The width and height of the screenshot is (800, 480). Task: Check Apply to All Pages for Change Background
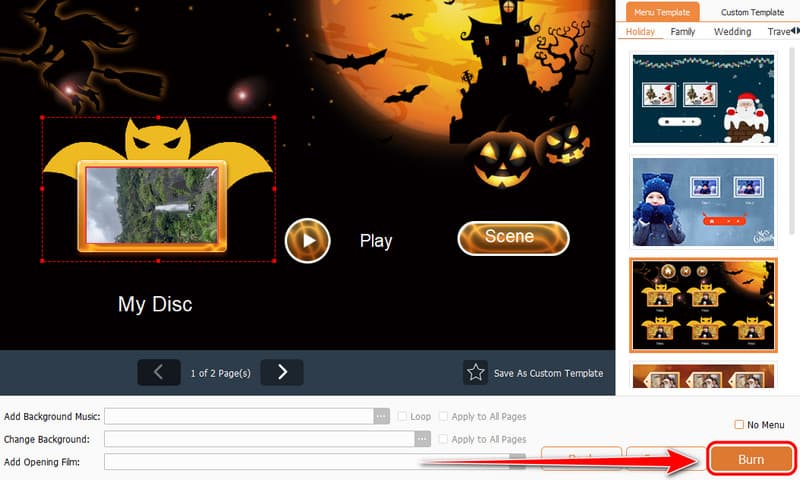(443, 439)
